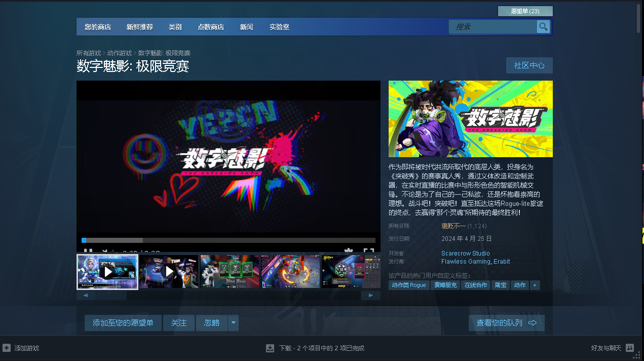The image size is (644, 361).
Task: Click the search magnifier icon
Action: click(x=543, y=27)
